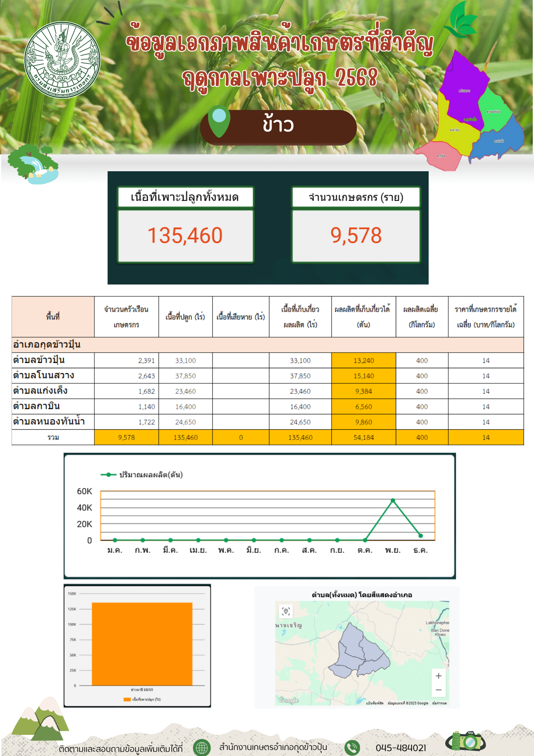534x756 pixels.
Task: Click the green ปริมาณผลผลิต(ตัน) line legend marker
Action: pos(108,475)
